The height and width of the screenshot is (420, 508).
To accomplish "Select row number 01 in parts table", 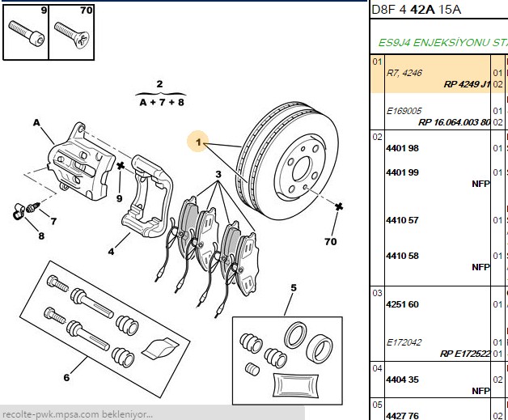I will click(377, 62).
